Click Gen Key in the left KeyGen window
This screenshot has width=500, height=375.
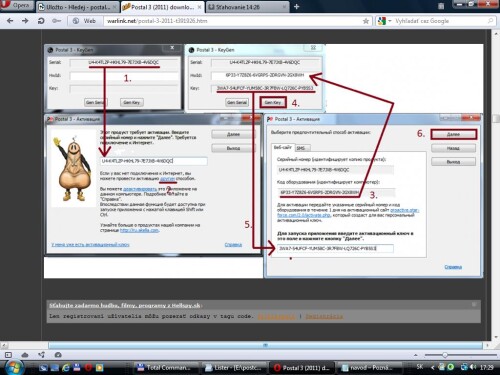tap(132, 102)
